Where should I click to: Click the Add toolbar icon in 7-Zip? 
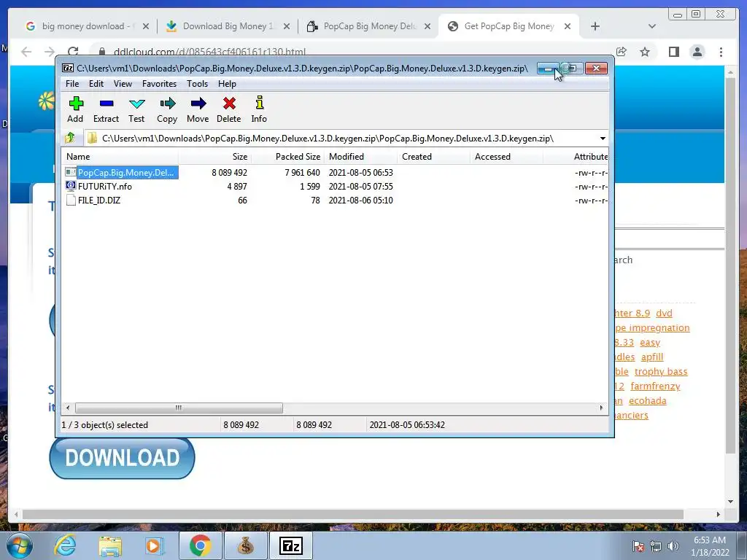[75, 109]
